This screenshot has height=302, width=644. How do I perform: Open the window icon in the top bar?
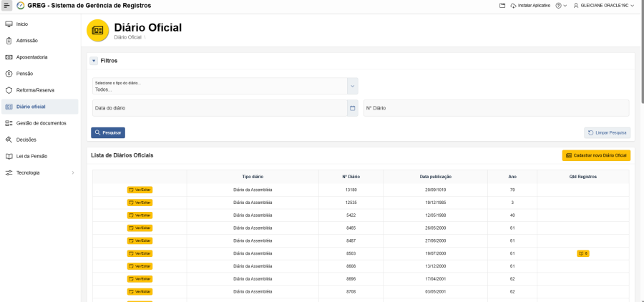502,5
